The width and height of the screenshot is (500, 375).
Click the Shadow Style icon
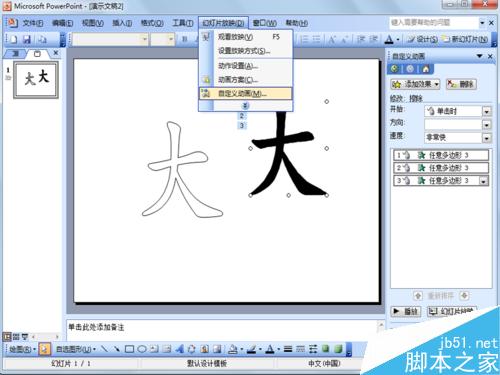pyautogui.click(x=326, y=349)
